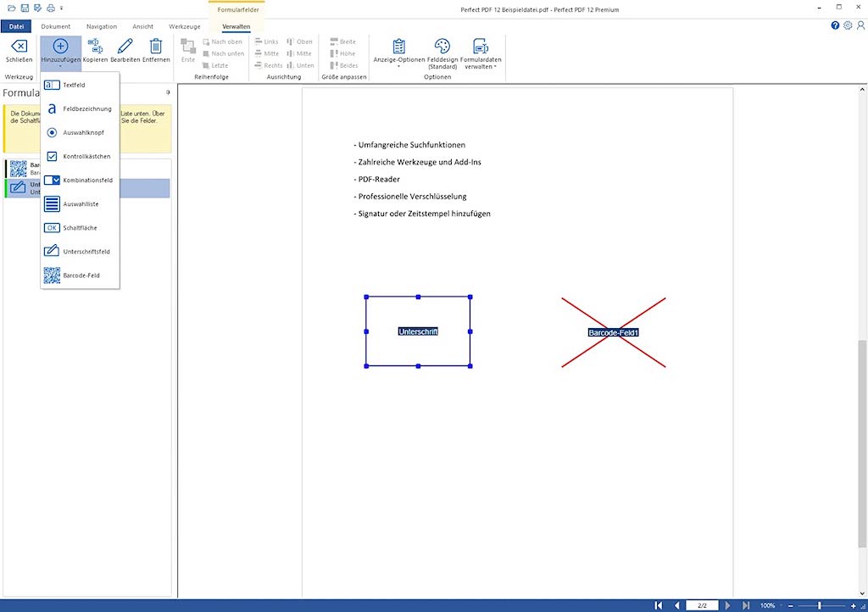Expand the Hinzufügen dropdown button

60,53
